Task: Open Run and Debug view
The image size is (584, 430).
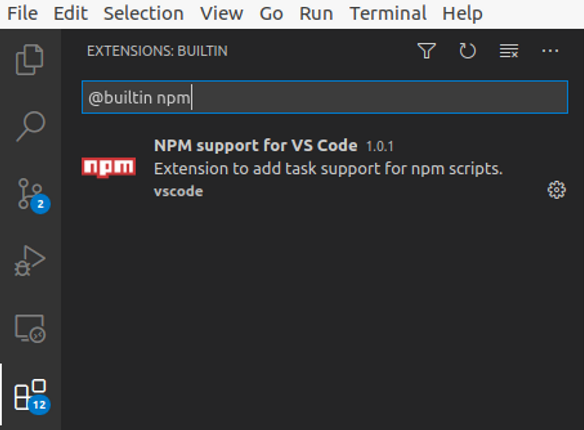Action: [30, 261]
